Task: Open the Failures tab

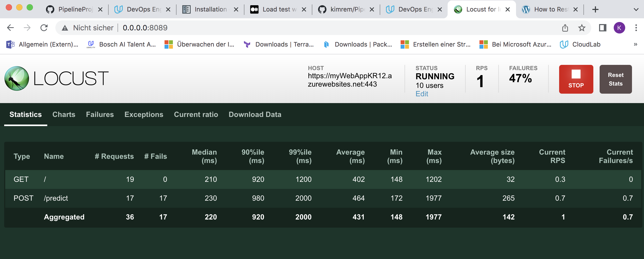Action: click(100, 115)
